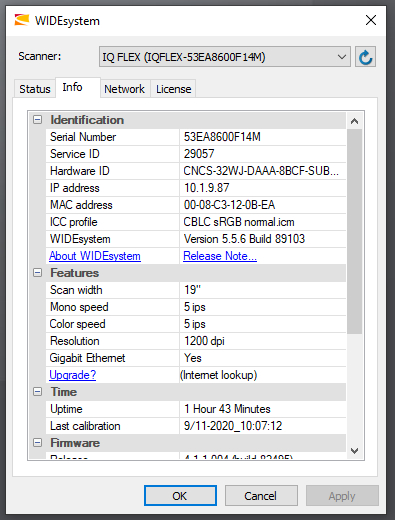Open the Scanner selection dropdown
395x520 pixels.
[x=225, y=57]
